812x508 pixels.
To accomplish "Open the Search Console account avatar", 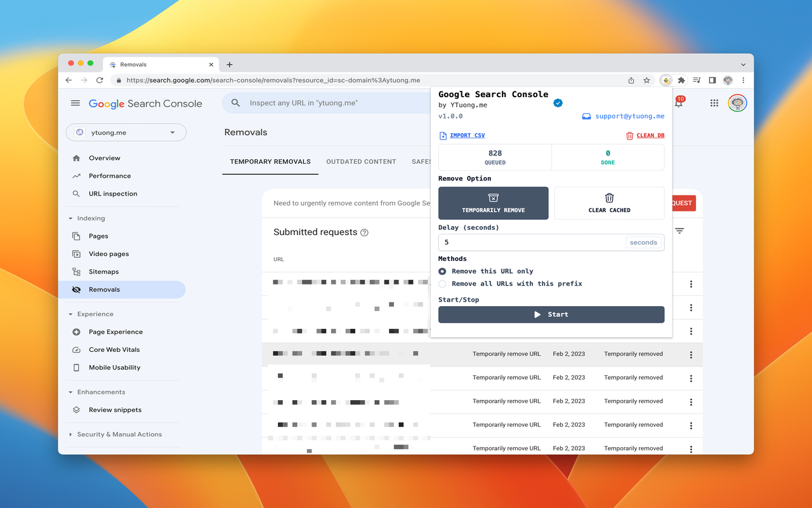I will coord(737,103).
